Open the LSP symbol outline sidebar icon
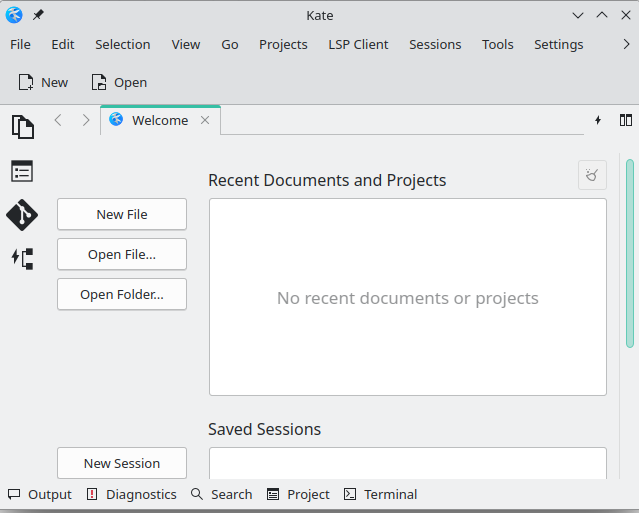Screen dimensions: 639x513 coord(22,259)
